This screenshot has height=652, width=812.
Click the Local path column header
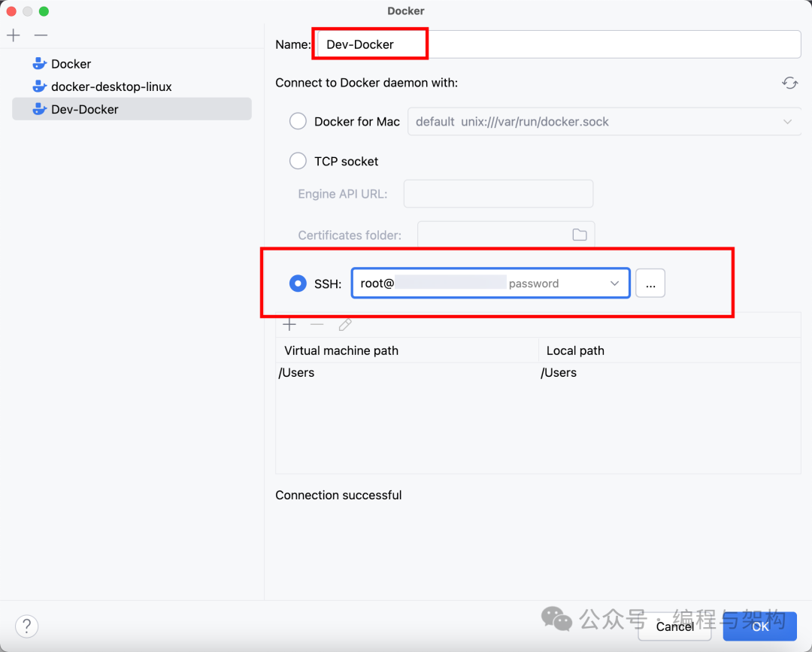click(x=670, y=350)
